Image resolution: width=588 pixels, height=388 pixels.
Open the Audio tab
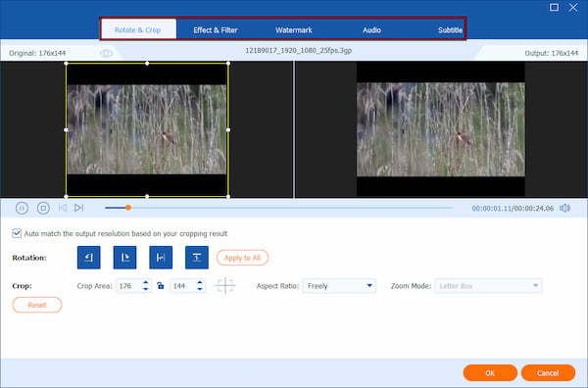[x=371, y=30]
